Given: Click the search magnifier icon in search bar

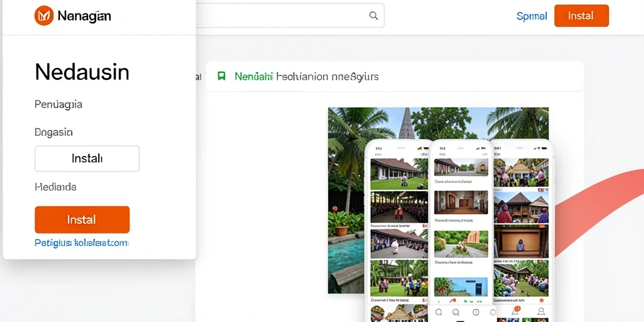Looking at the screenshot, I should coord(374,16).
